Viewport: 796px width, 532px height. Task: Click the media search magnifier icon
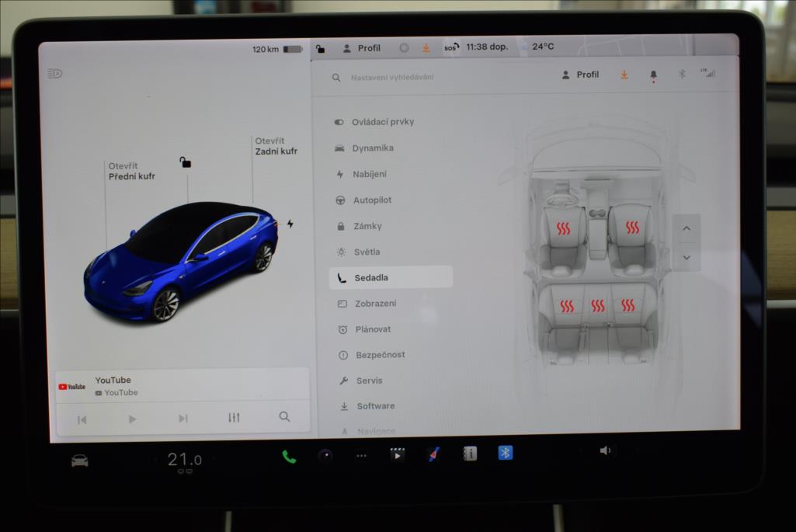pos(284,417)
